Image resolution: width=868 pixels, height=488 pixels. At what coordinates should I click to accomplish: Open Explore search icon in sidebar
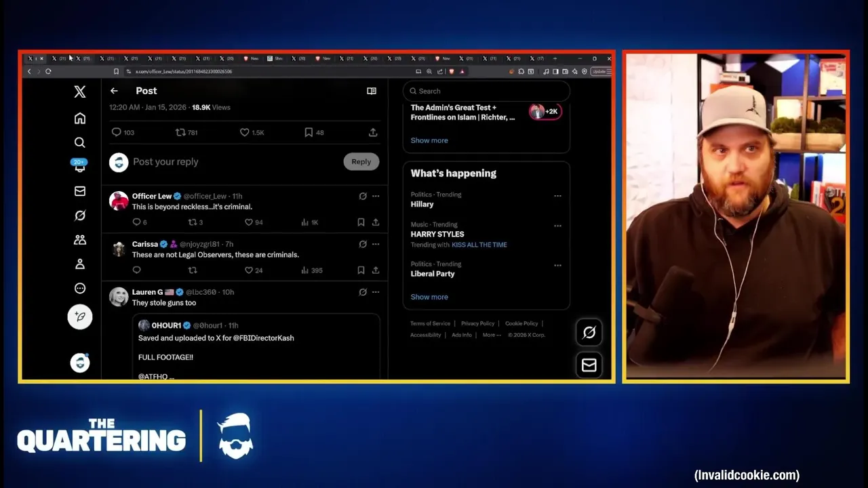(x=80, y=142)
